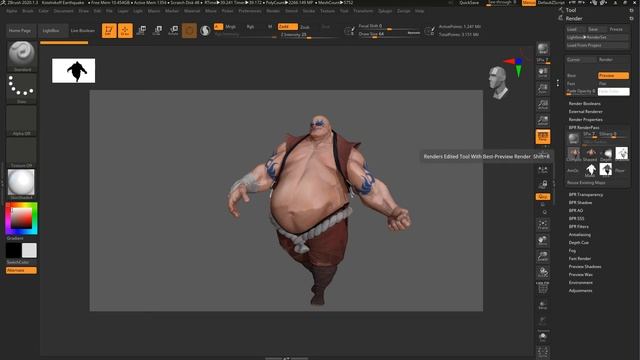Click the AAHalf icon
This screenshot has height=360, width=640.
point(543,120)
